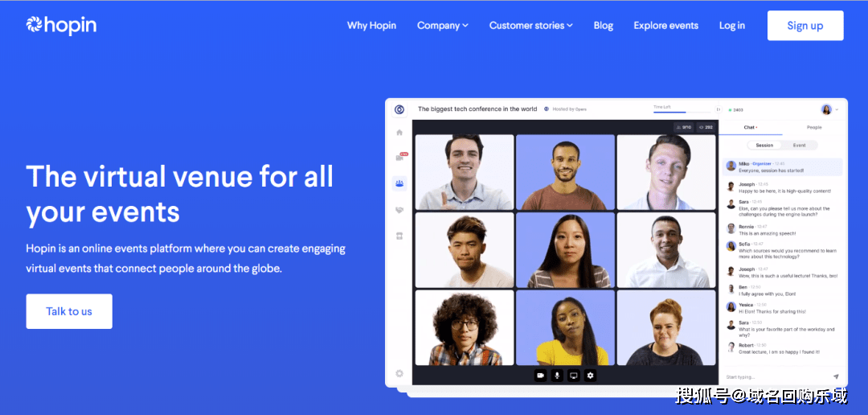
Task: Switch to the People tab
Action: (813, 127)
